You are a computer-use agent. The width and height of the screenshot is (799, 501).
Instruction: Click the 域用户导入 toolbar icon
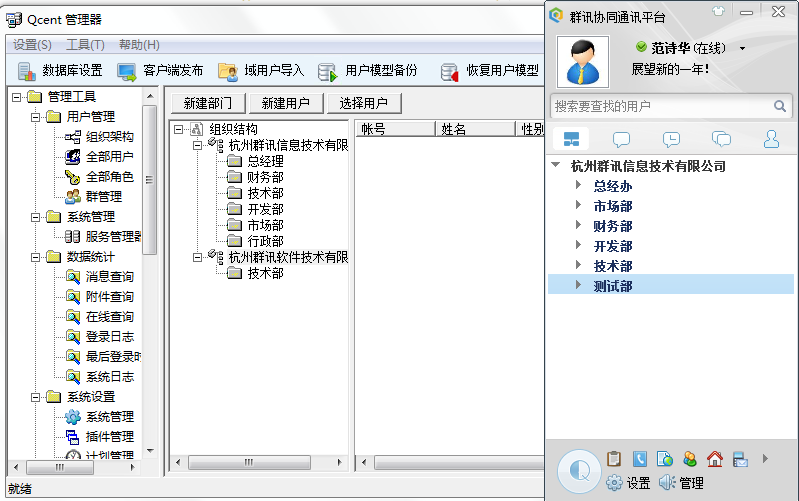[x=228, y=71]
